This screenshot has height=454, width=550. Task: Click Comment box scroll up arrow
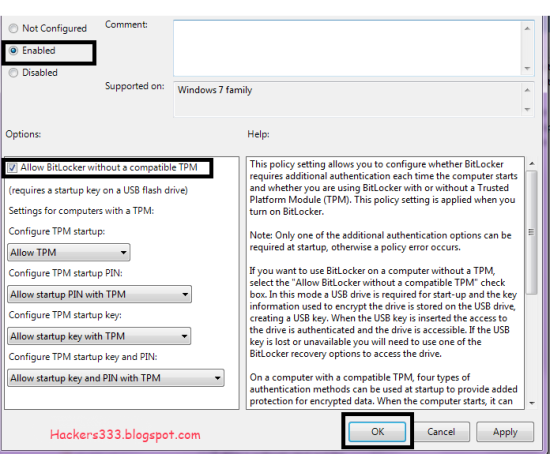tap(527, 28)
